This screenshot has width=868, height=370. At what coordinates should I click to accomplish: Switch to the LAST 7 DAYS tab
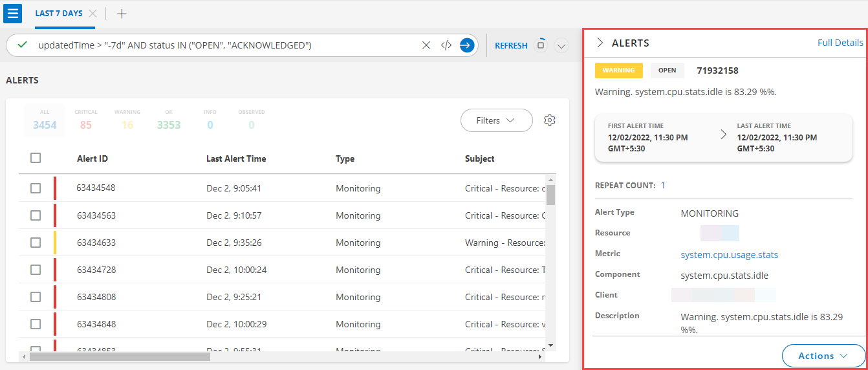click(58, 14)
